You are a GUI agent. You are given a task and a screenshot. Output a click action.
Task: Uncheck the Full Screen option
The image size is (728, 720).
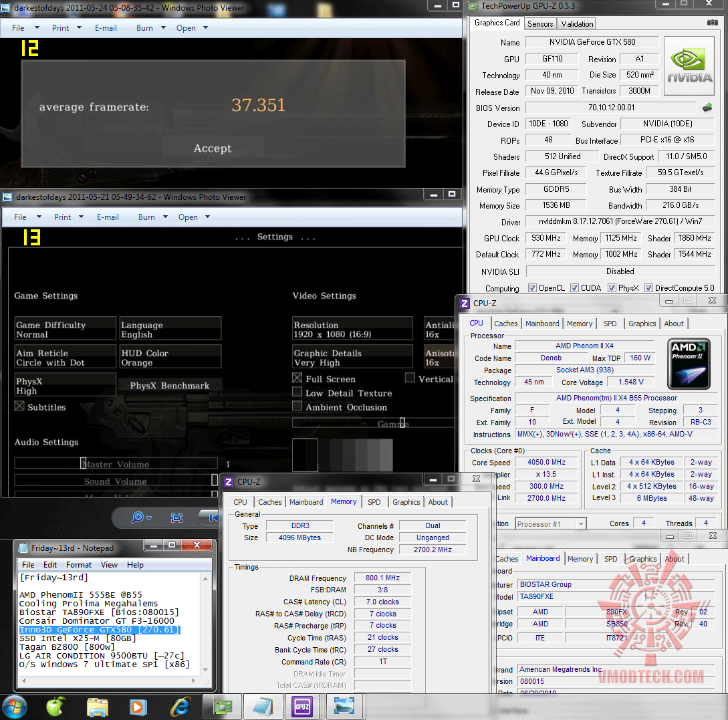(297, 378)
